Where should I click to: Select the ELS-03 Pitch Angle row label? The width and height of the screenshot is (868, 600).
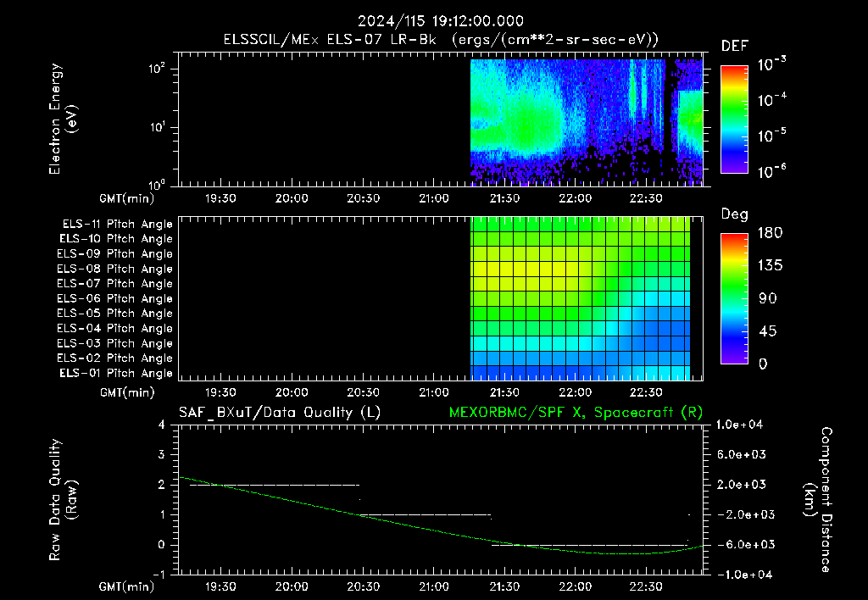(x=114, y=344)
